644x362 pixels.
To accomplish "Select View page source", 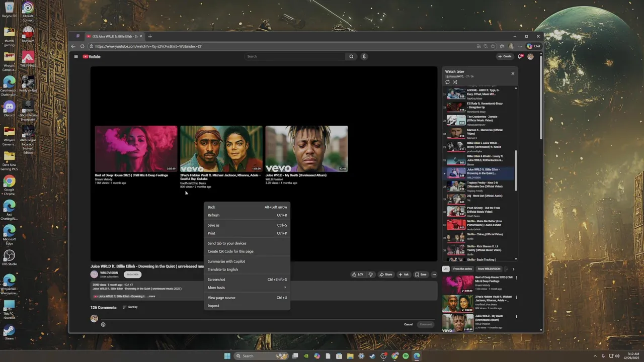I will [x=247, y=298].
